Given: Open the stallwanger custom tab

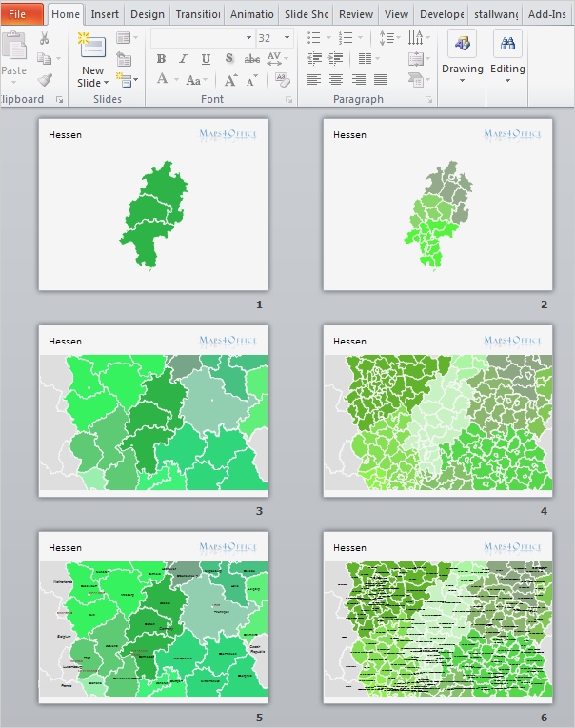Looking at the screenshot, I should pos(496,14).
